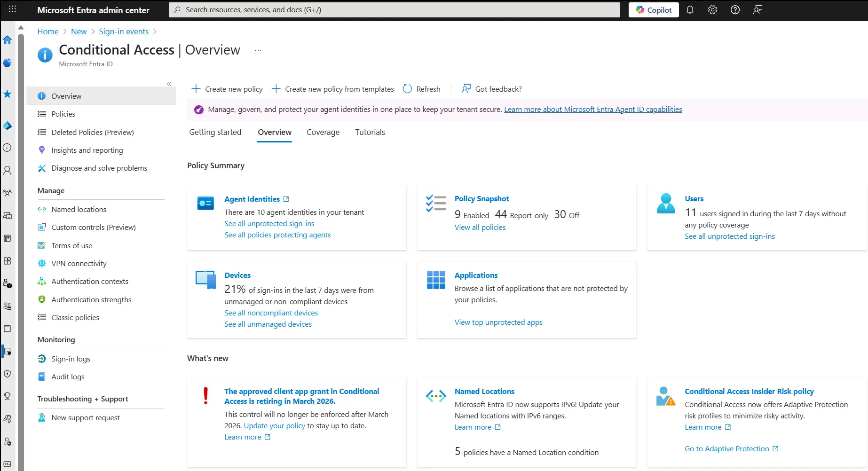
Task: Open the Getting started tab
Action: 215,132
